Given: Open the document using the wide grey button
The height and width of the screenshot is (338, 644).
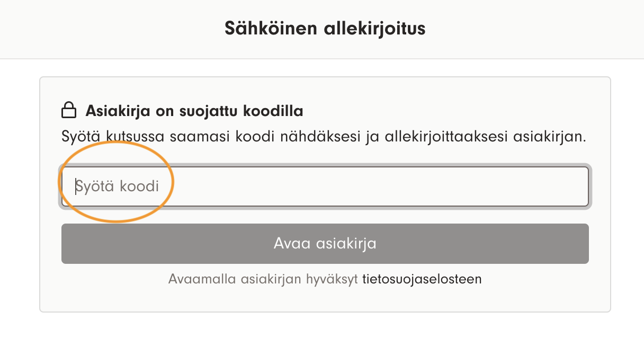Looking at the screenshot, I should click(325, 244).
